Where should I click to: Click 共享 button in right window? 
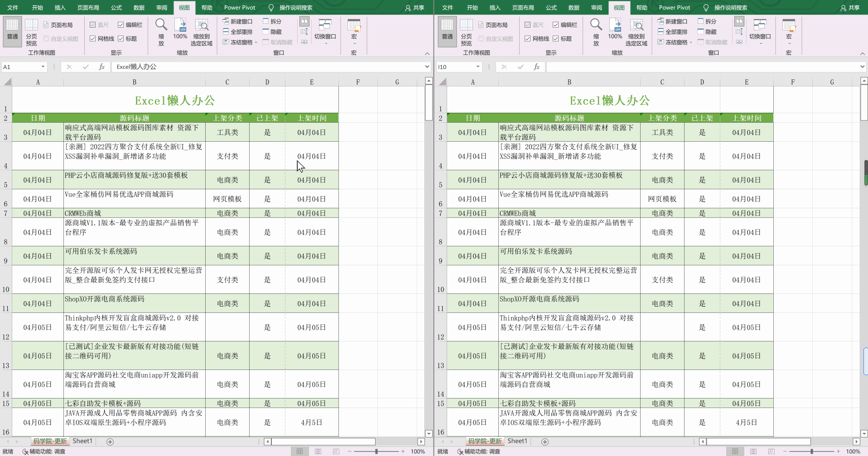pos(849,8)
